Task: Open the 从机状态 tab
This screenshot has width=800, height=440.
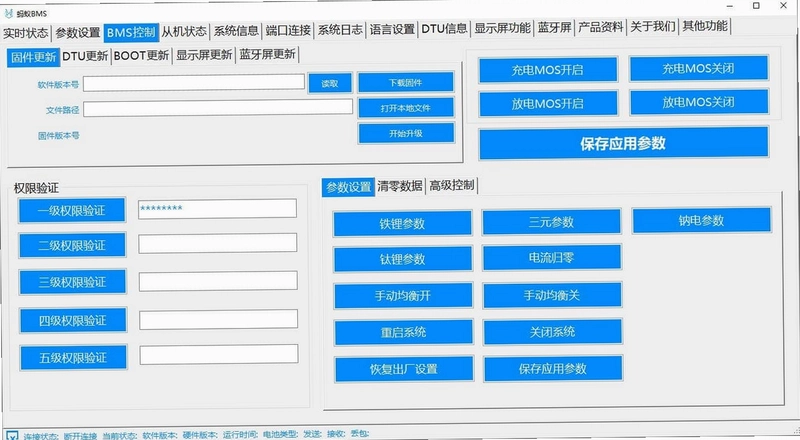Action: click(x=184, y=32)
